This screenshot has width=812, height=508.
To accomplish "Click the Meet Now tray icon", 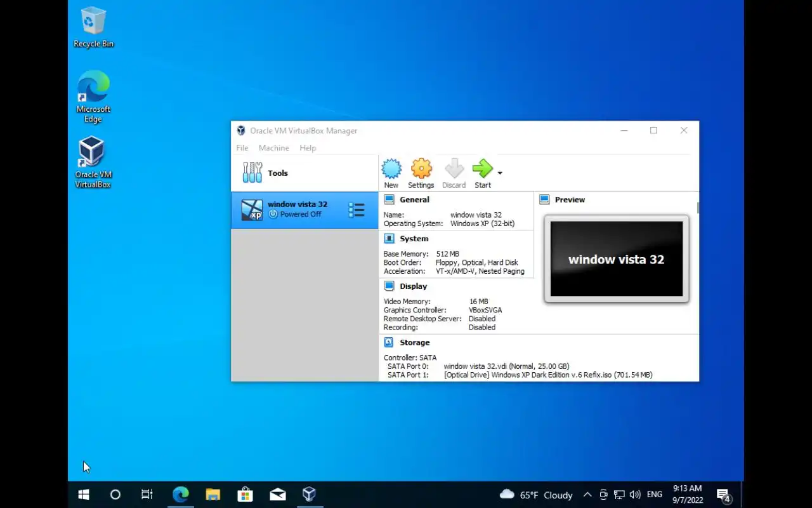I will (603, 495).
